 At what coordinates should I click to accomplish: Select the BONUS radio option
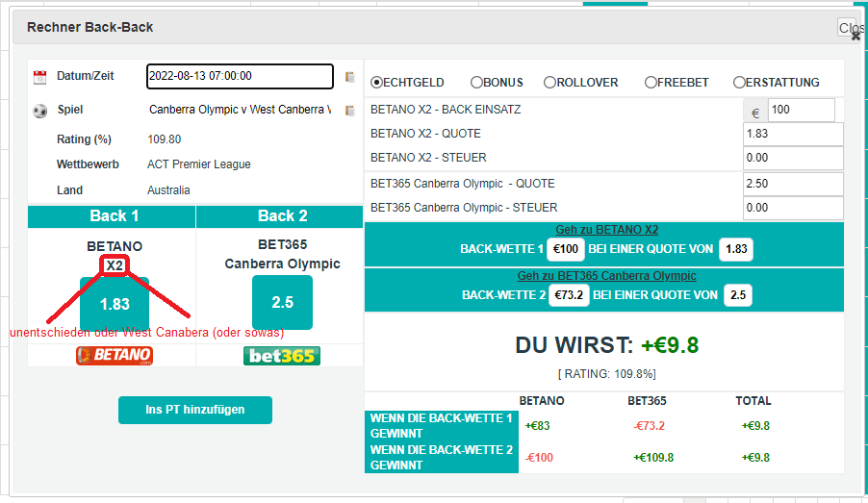[x=476, y=83]
